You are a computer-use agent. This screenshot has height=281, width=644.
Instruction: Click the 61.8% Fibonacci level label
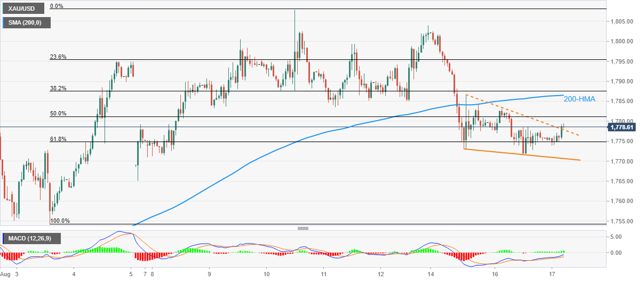pos(59,139)
